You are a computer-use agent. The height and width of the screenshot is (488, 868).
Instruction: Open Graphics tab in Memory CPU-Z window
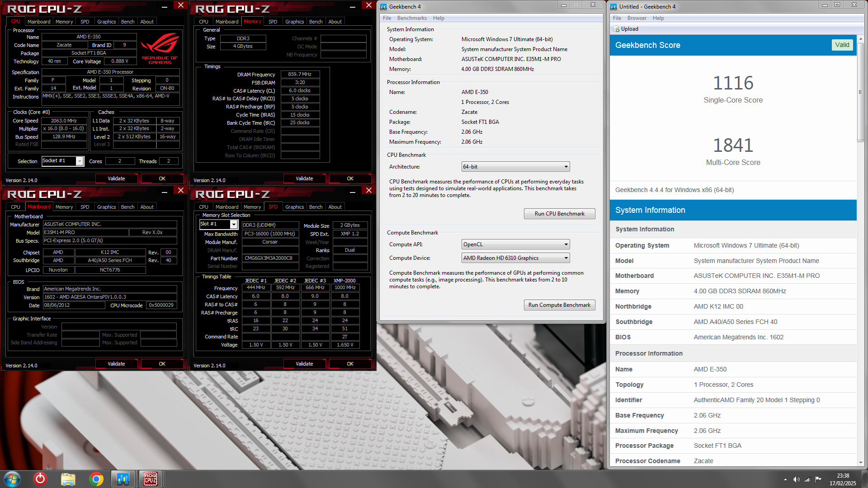click(295, 22)
